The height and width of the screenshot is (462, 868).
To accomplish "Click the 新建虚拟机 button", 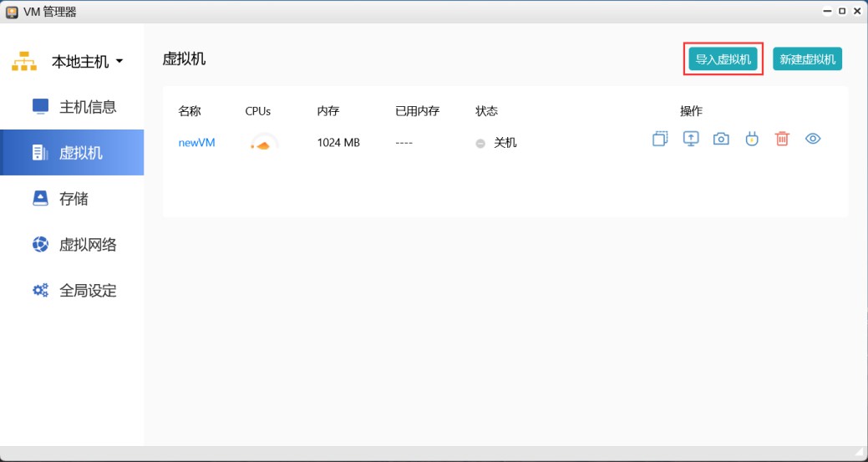I will 807,59.
